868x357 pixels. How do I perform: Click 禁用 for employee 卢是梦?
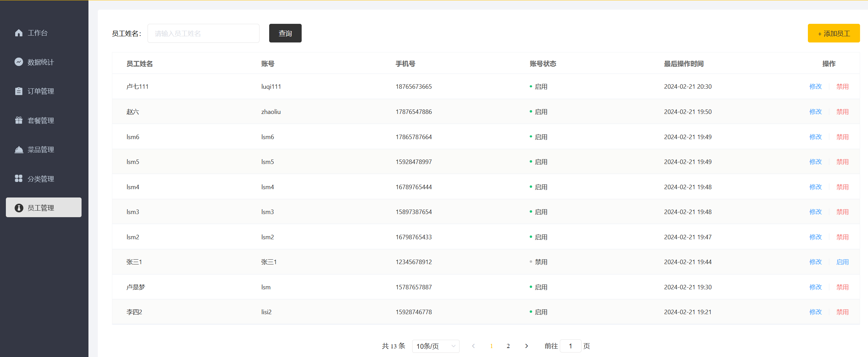coord(842,287)
